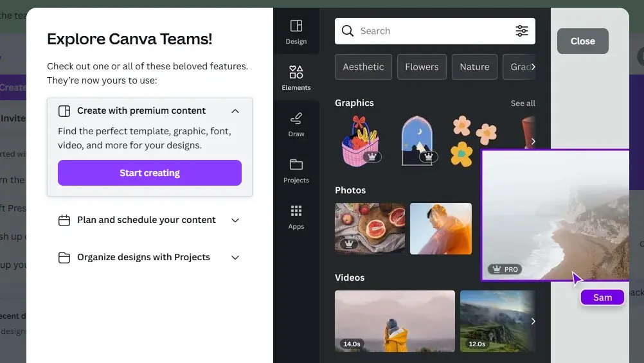Screen dimensions: 644x363
Task: Play the 14.0s yellow jacket video
Action: (x=395, y=321)
